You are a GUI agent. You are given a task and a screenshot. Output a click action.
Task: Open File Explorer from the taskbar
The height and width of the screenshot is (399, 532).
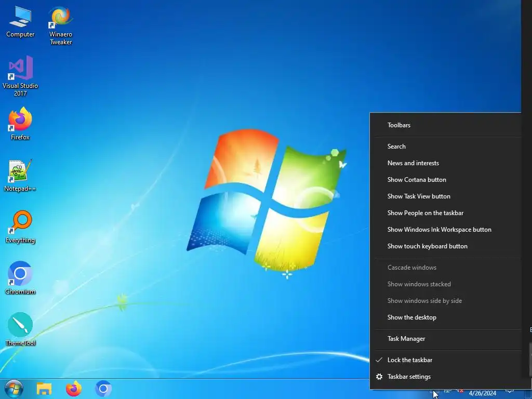click(x=44, y=389)
